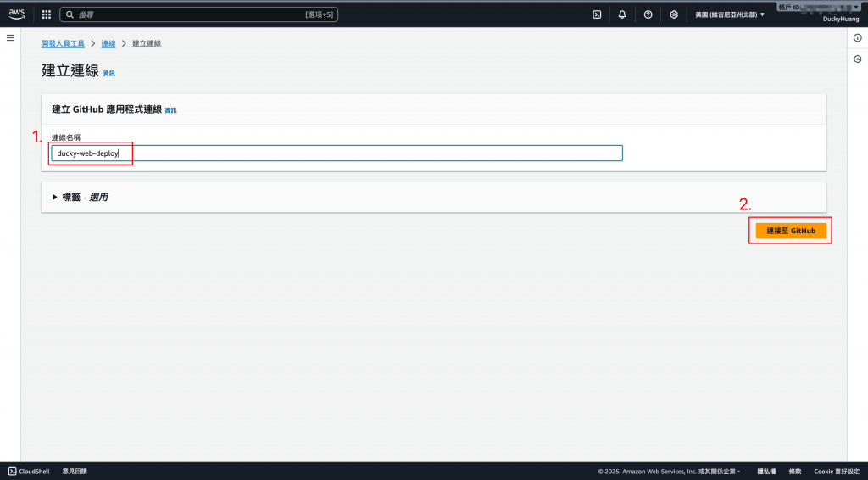The image size is (868, 480).
Task: Click the 連接至 GitHub button
Action: [x=791, y=231]
